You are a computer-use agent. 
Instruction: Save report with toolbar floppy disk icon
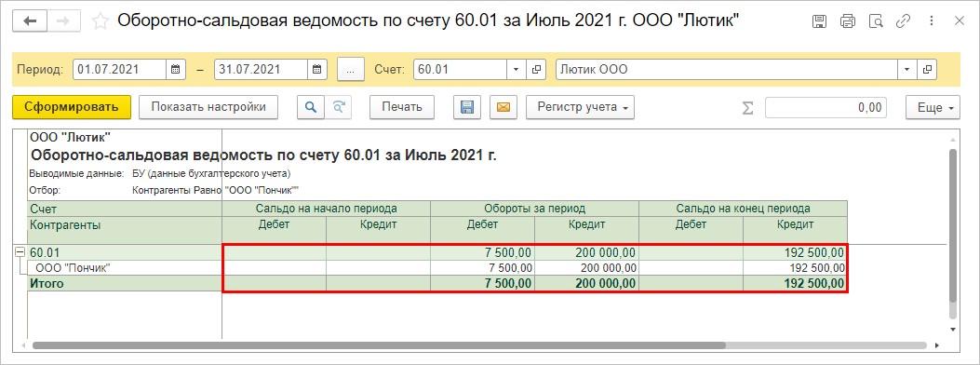[467, 107]
